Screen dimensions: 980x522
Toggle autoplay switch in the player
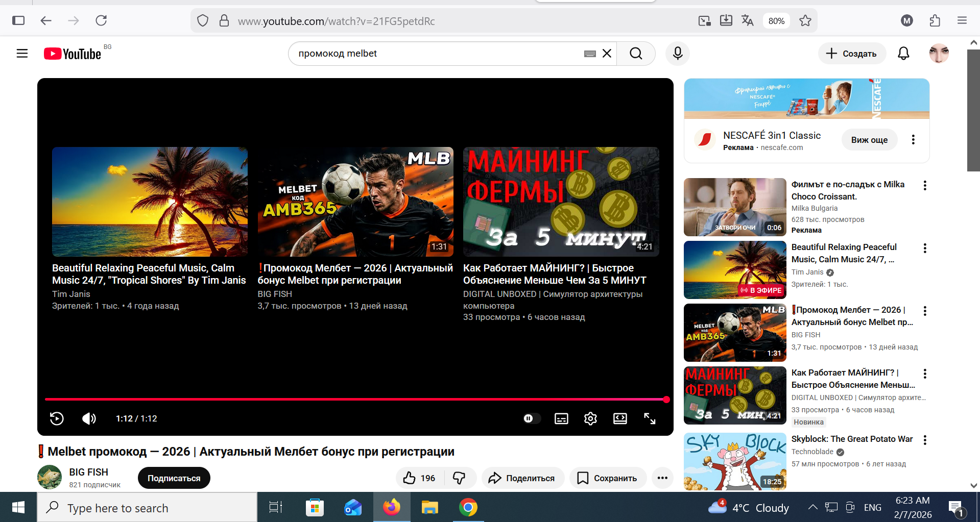coord(531,418)
